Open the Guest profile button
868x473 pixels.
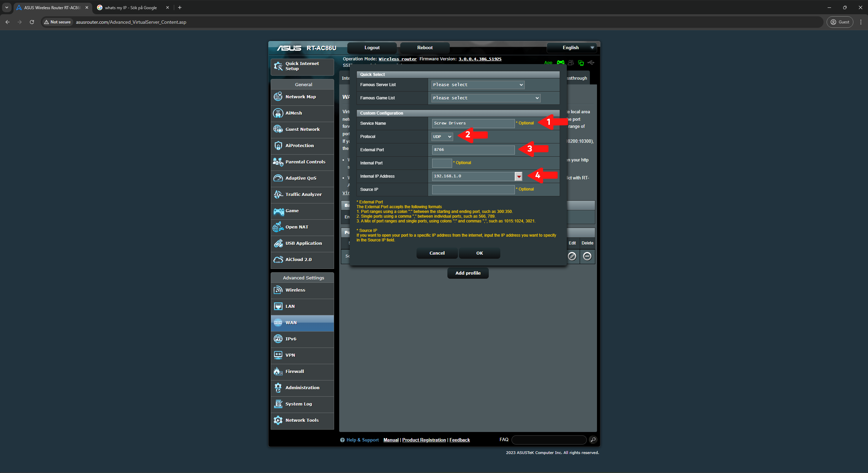840,22
